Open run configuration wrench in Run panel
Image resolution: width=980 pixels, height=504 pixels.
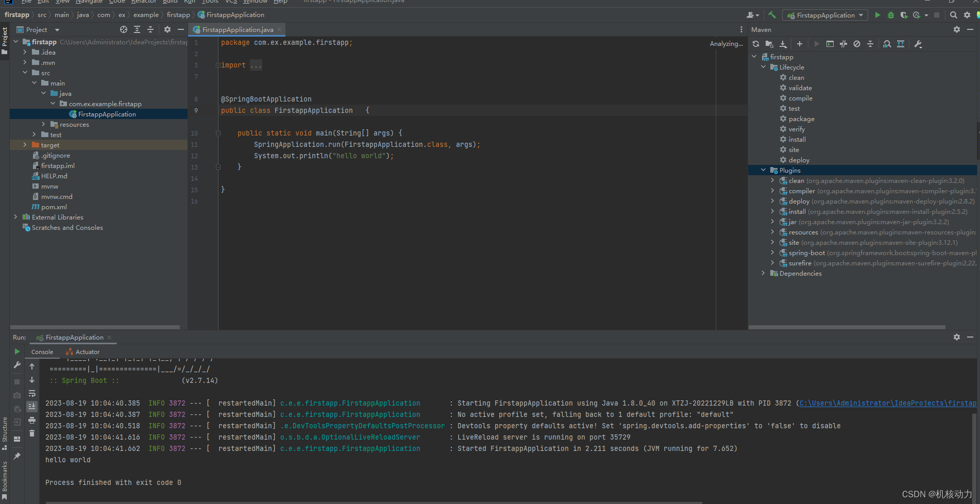17,365
